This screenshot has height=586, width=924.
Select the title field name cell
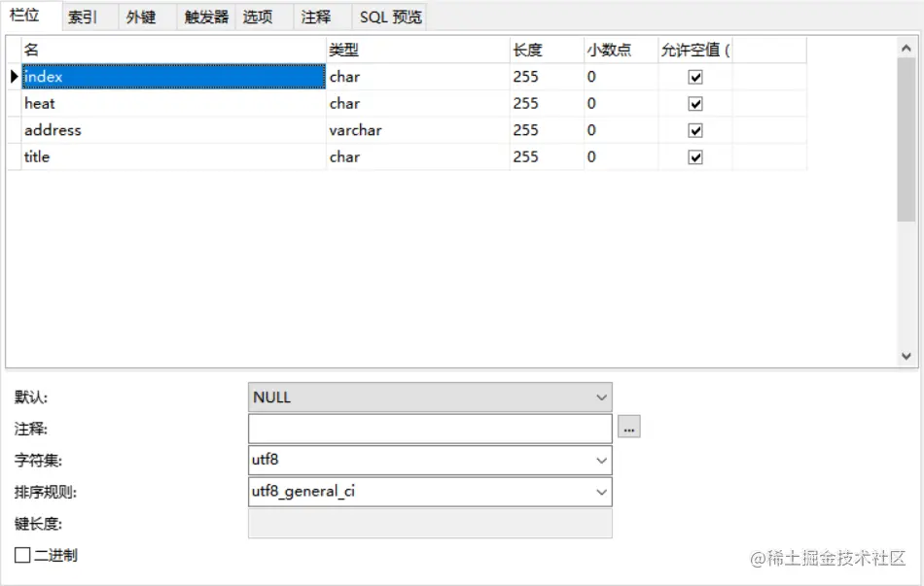173,156
